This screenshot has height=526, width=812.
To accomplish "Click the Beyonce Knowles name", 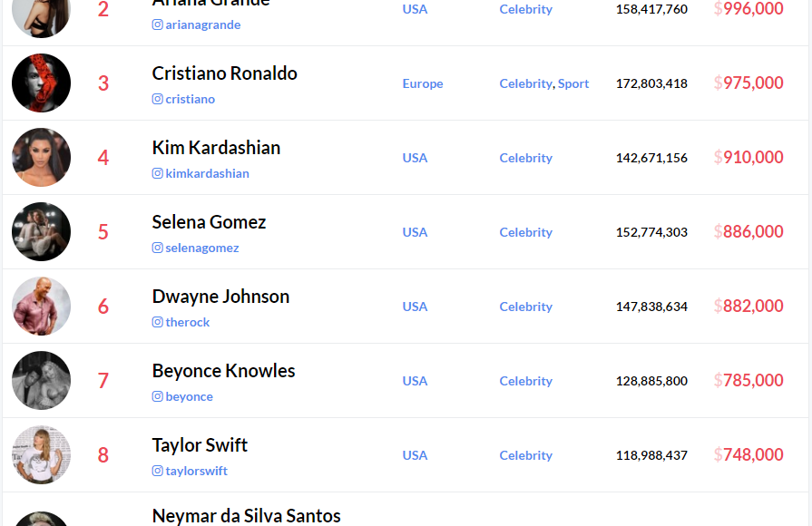I will point(223,371).
